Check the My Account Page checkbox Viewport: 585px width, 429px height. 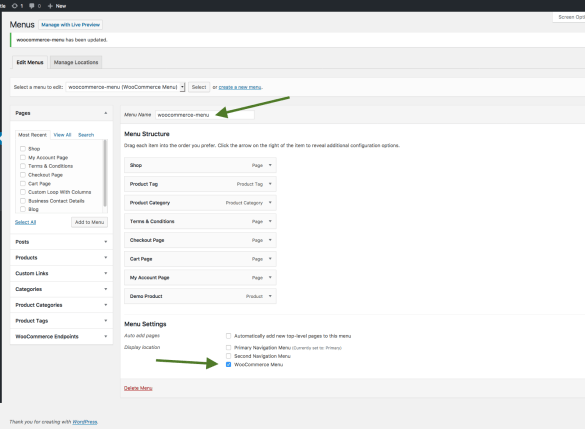[x=23, y=157]
